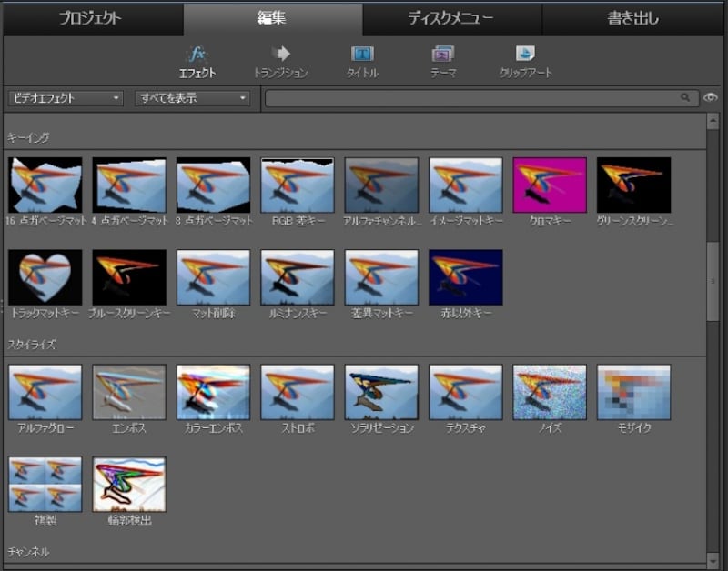Switch to the ディスクメニュー tab
Viewport: 728px width, 571px height.
click(451, 18)
